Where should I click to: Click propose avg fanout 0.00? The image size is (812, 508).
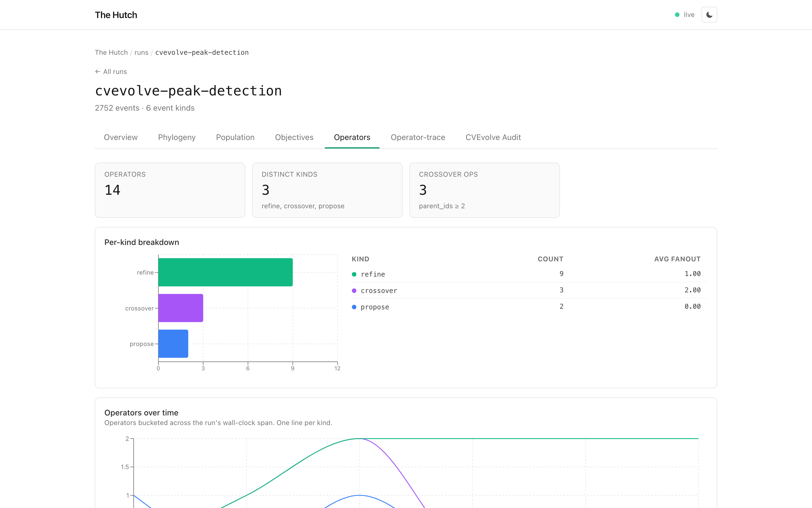point(692,306)
